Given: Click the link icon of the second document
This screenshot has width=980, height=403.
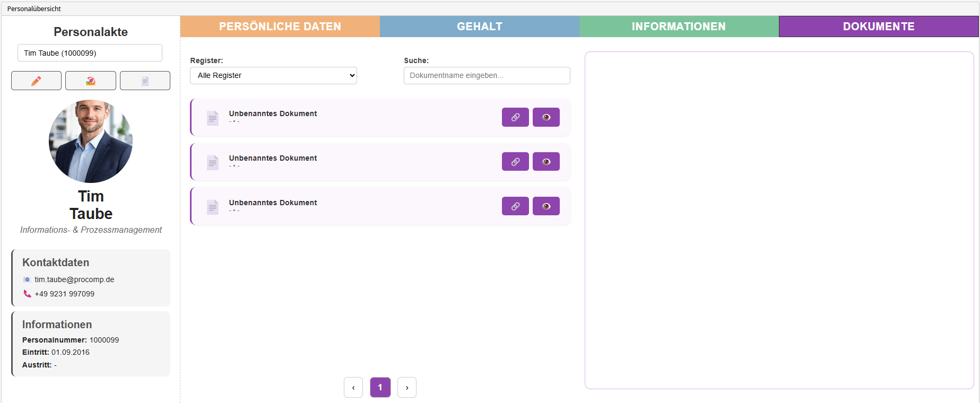Looking at the screenshot, I should point(515,162).
